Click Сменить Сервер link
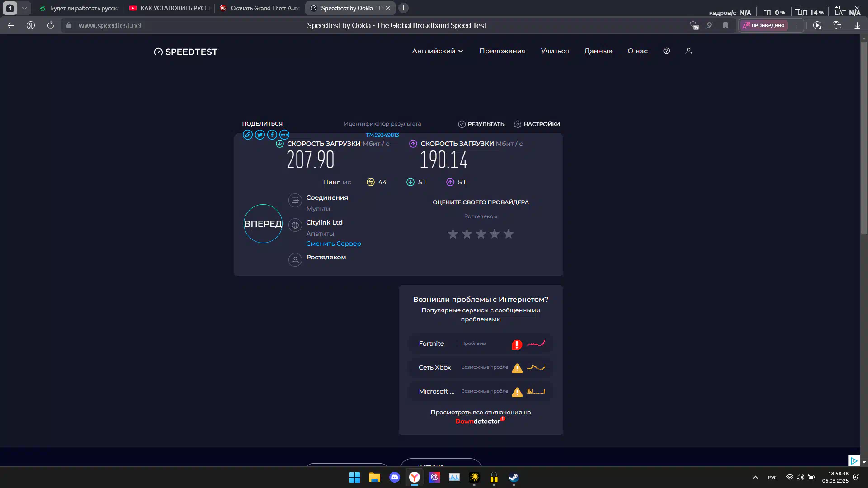868x488 pixels. (x=334, y=244)
